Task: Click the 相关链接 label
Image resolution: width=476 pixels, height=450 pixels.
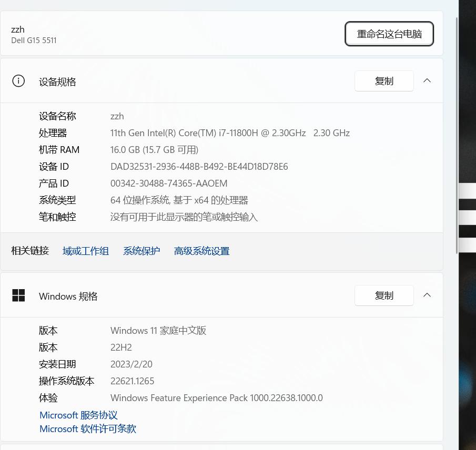Action: 30,251
